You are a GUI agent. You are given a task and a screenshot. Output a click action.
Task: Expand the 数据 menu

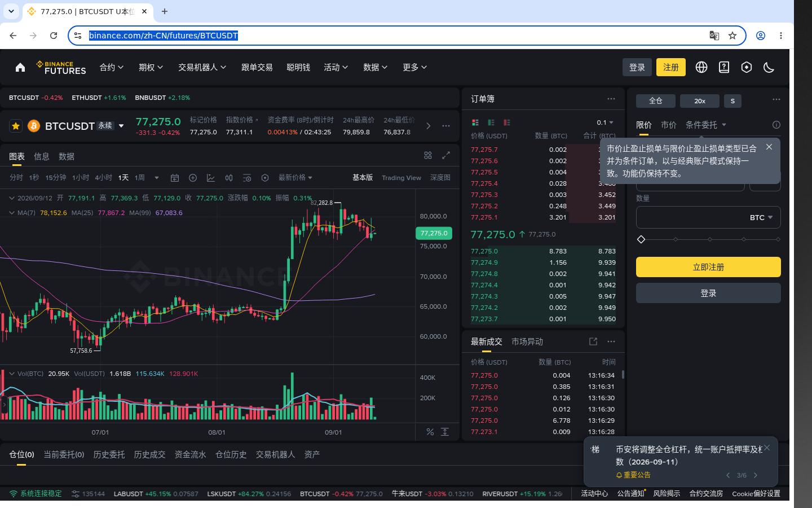tap(376, 67)
